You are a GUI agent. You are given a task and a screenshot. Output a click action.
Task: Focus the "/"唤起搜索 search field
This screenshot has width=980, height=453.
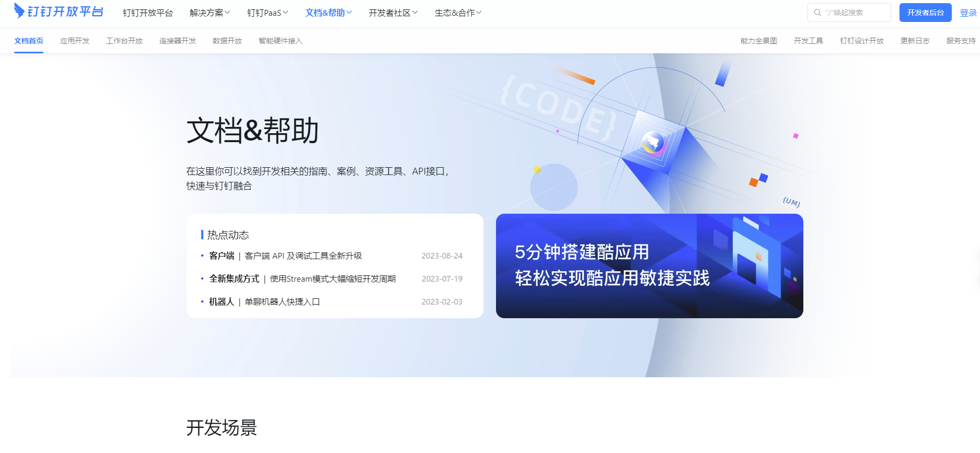pos(849,13)
